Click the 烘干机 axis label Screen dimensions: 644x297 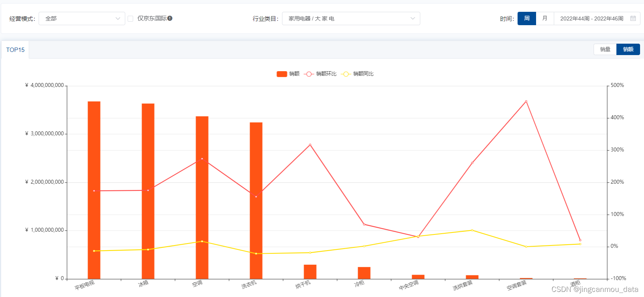(303, 284)
